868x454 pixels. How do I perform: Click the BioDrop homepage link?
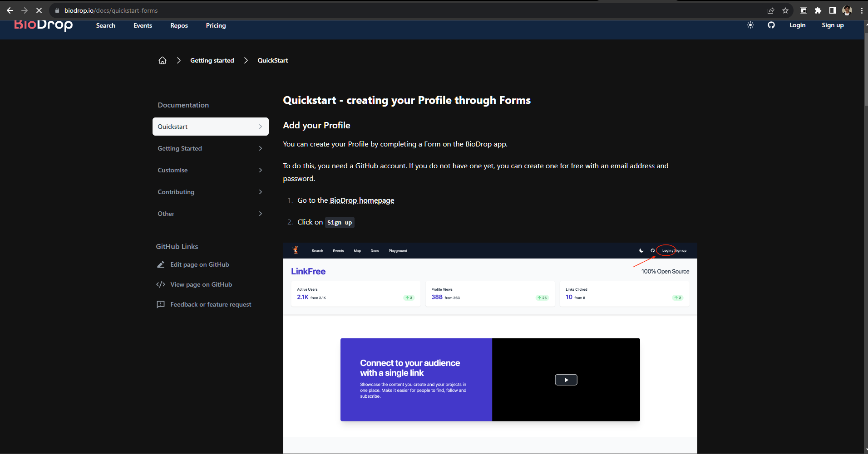point(361,200)
